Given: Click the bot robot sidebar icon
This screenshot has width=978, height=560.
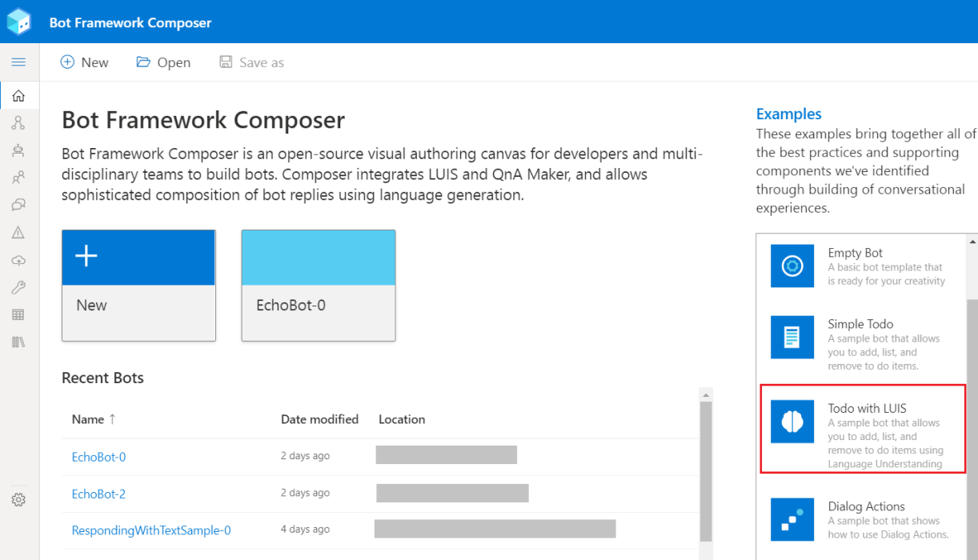Looking at the screenshot, I should click(18, 150).
